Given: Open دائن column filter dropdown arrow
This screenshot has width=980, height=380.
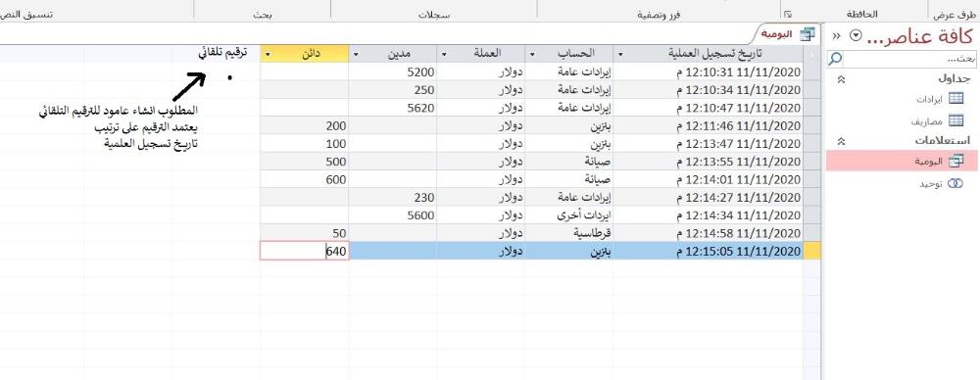Looking at the screenshot, I should point(269,54).
